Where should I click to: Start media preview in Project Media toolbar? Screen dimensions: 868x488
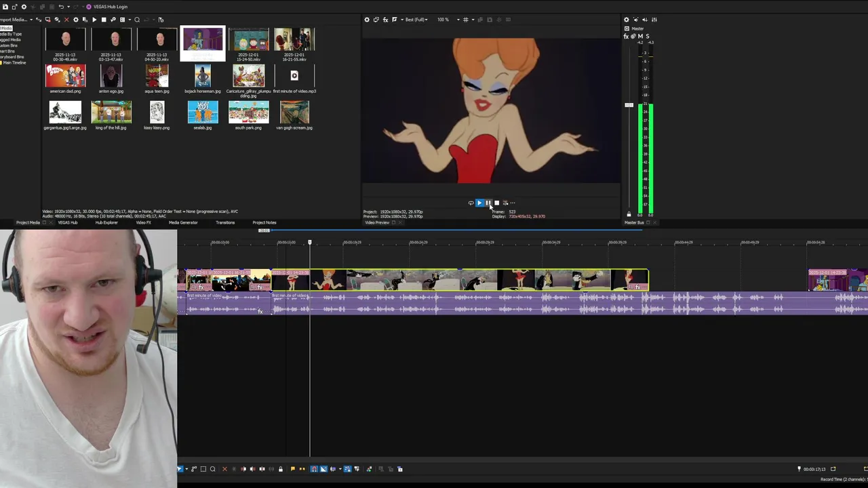94,20
